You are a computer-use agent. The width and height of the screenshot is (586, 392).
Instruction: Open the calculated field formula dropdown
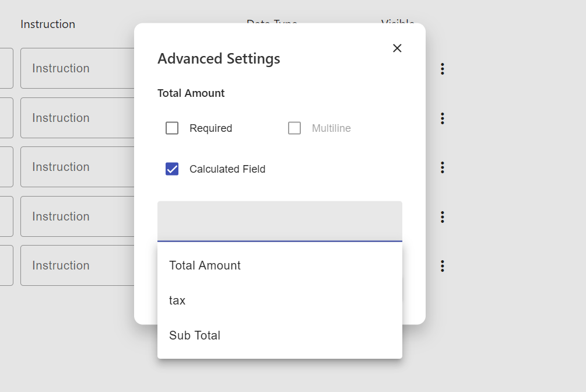click(279, 222)
